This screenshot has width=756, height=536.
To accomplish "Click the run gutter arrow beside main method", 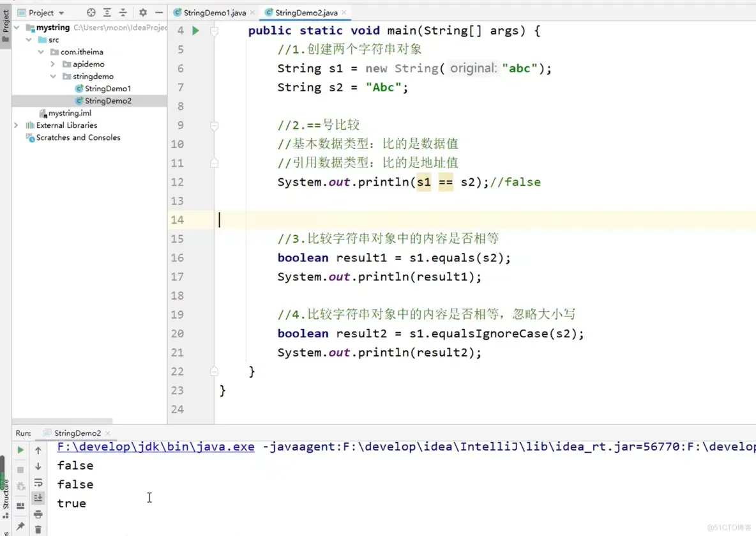I will click(x=196, y=31).
